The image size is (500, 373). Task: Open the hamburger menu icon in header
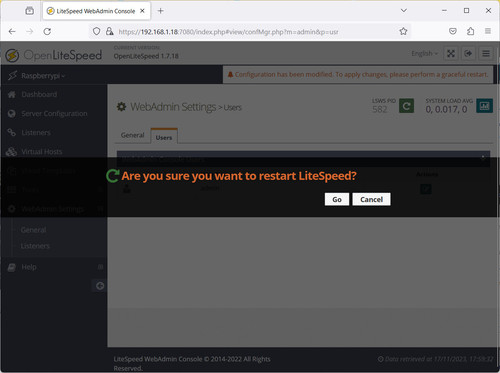click(x=486, y=53)
